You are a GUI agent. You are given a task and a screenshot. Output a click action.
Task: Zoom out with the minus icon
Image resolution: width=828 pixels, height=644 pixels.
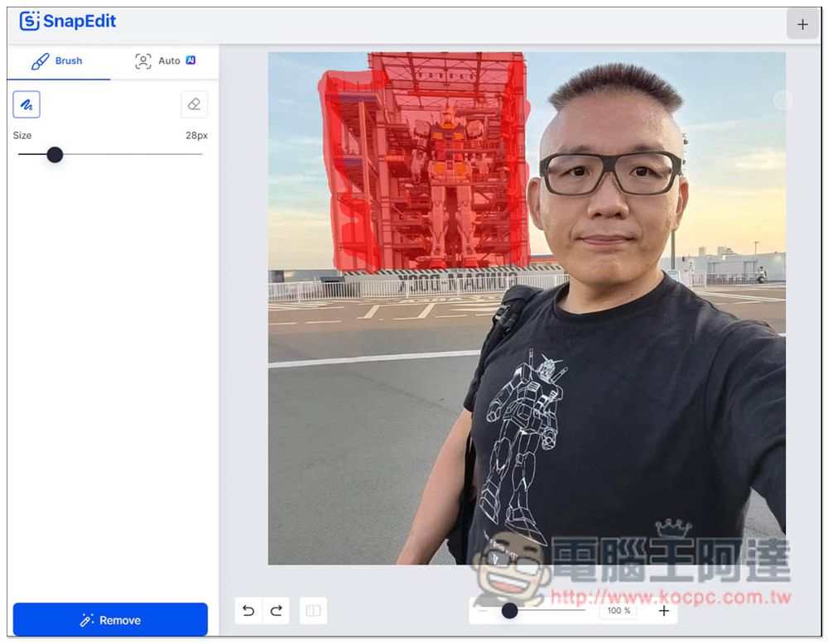[x=483, y=611]
